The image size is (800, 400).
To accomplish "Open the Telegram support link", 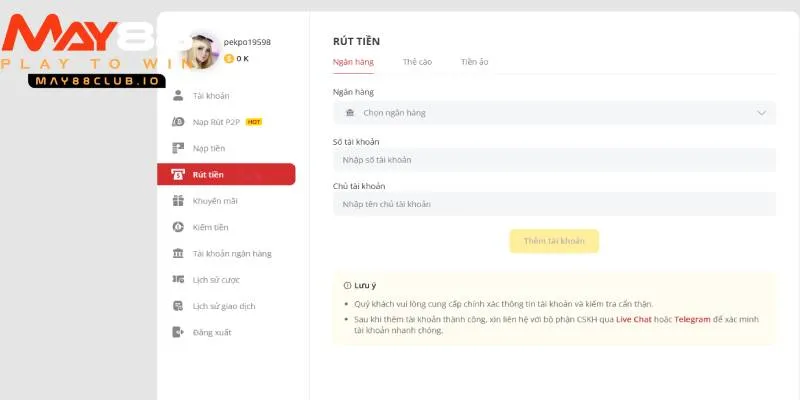I will [x=692, y=319].
